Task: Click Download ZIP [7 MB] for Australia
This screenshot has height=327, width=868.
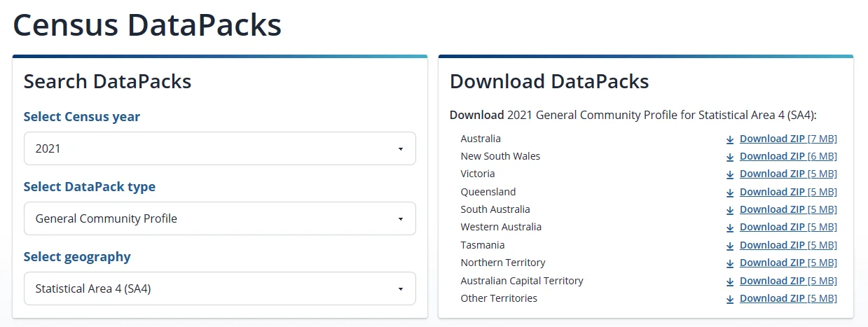Action: pyautogui.click(x=787, y=139)
